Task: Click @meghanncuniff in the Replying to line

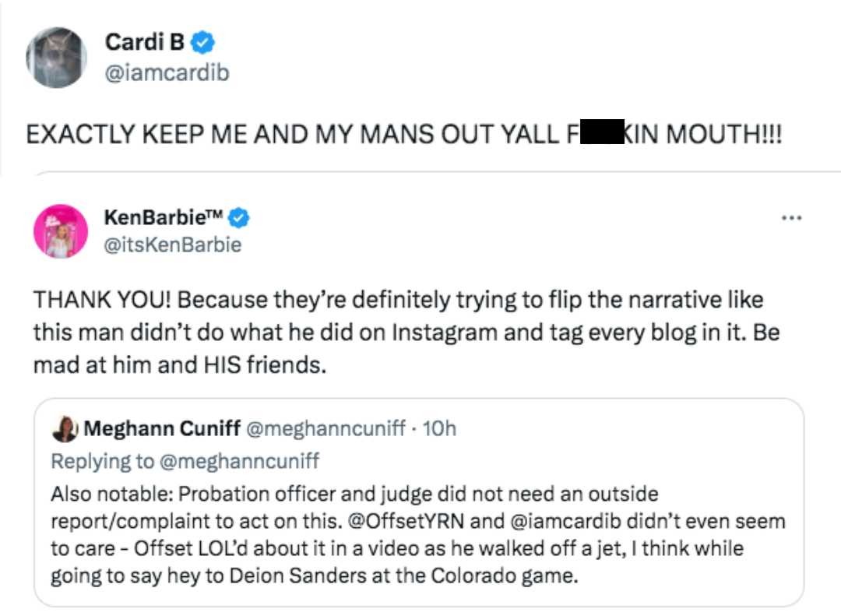Action: pos(239,460)
